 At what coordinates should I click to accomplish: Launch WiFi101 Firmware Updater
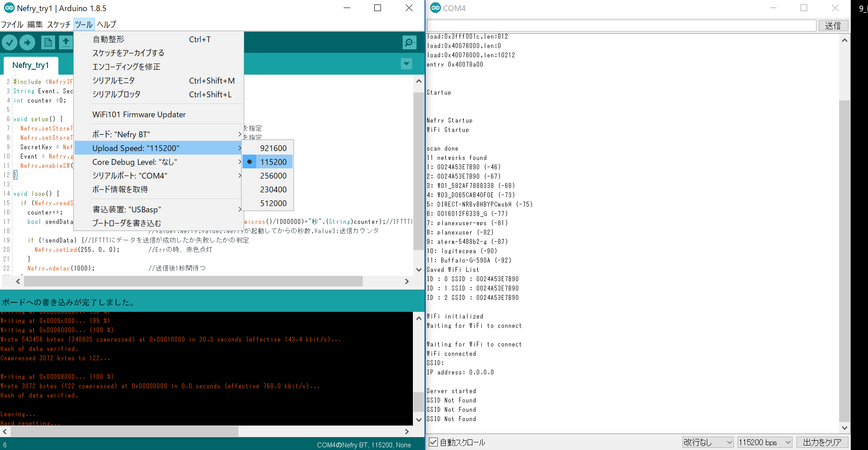[159, 114]
